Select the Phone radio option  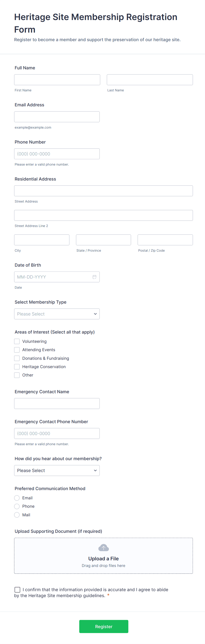17,506
